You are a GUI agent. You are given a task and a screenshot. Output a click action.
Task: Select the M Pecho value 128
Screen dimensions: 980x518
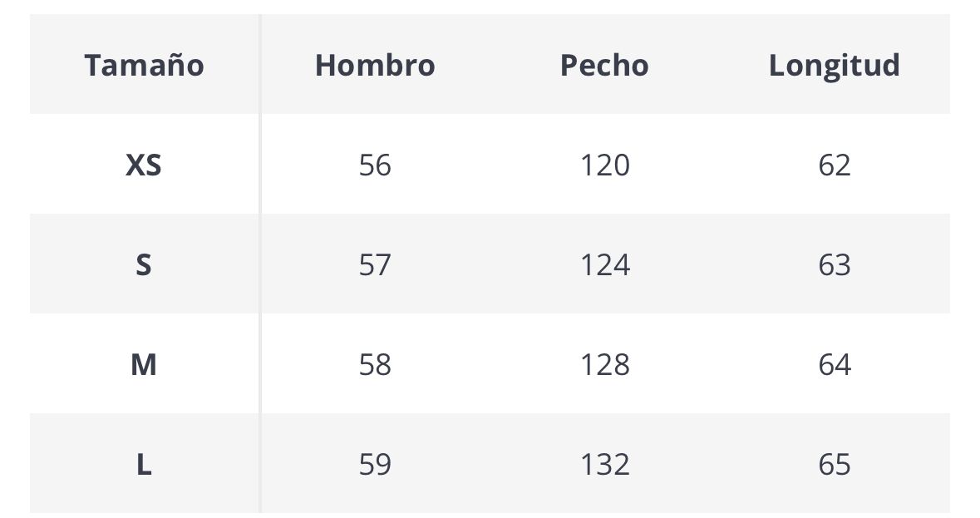click(604, 365)
